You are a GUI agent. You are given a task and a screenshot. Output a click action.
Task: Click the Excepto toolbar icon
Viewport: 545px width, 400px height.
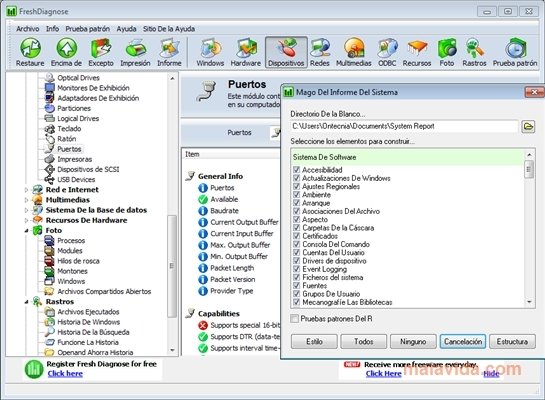101,52
